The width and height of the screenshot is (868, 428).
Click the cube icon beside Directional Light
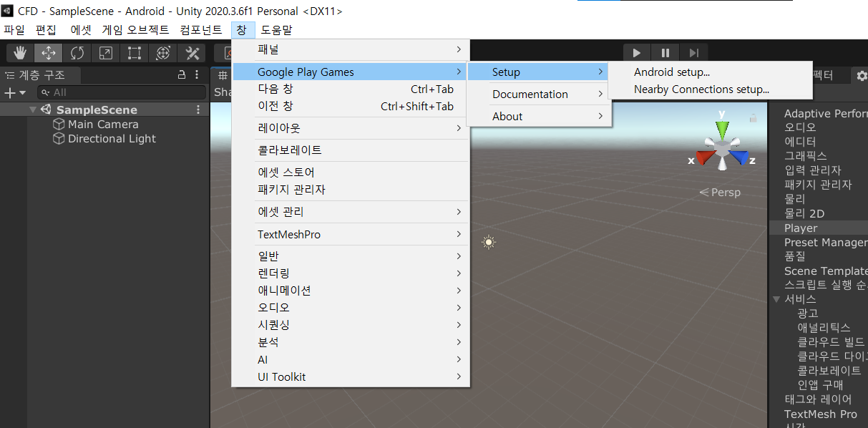59,138
